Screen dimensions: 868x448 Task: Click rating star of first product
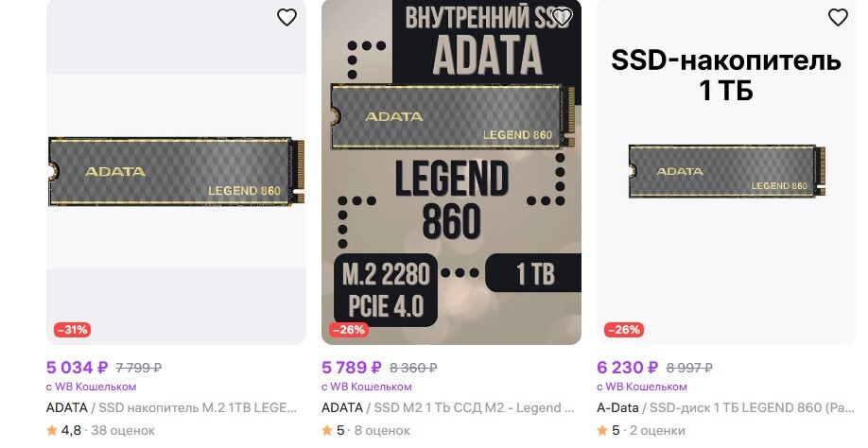52,430
